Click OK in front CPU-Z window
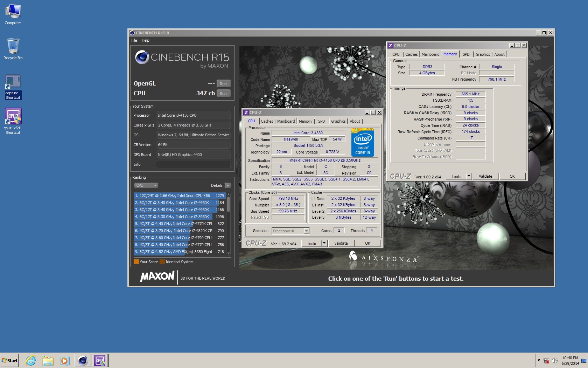588x368 pixels. pos(367,243)
